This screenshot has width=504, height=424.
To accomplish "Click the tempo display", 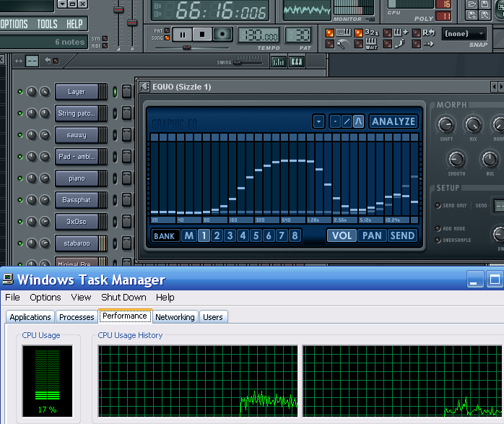I will [258, 35].
